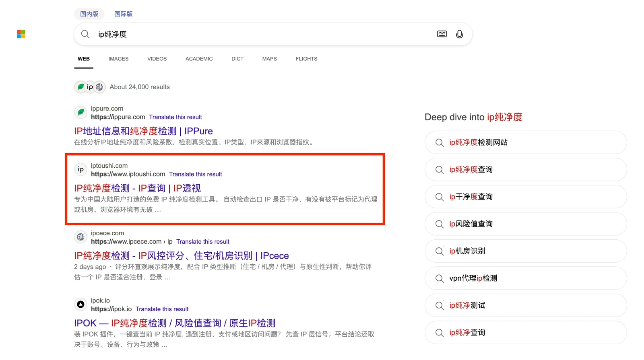Click the Deep dive into ip纯净度 heading
This screenshot has height=360, width=644.
[473, 117]
